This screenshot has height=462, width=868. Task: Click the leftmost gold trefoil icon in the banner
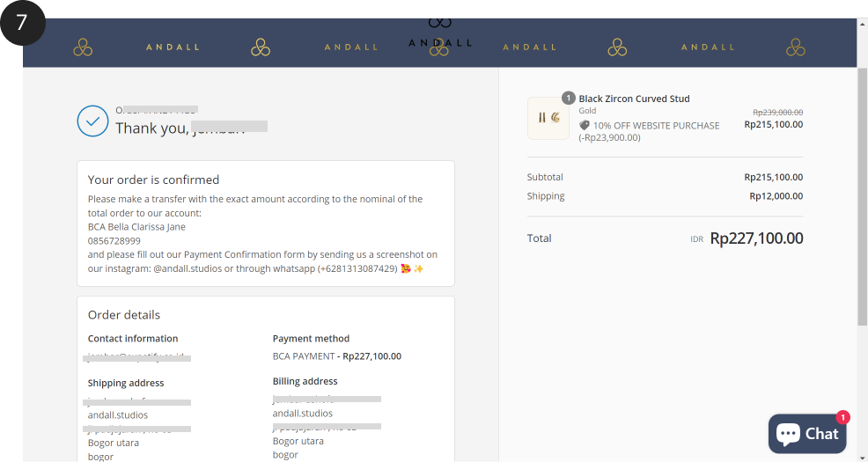point(83,47)
